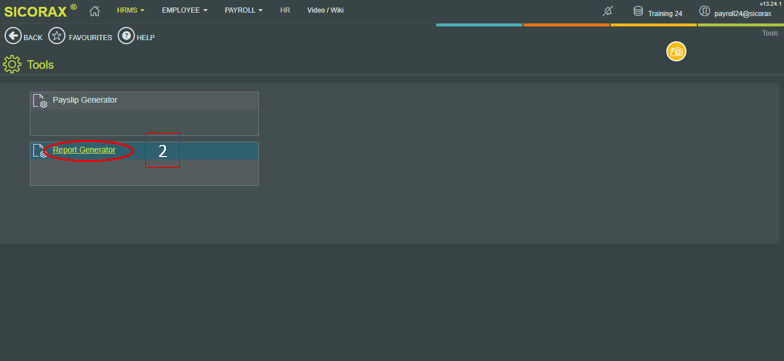Click the crossed-out pin icon
Viewport: 784px width, 361px height.
tap(608, 12)
